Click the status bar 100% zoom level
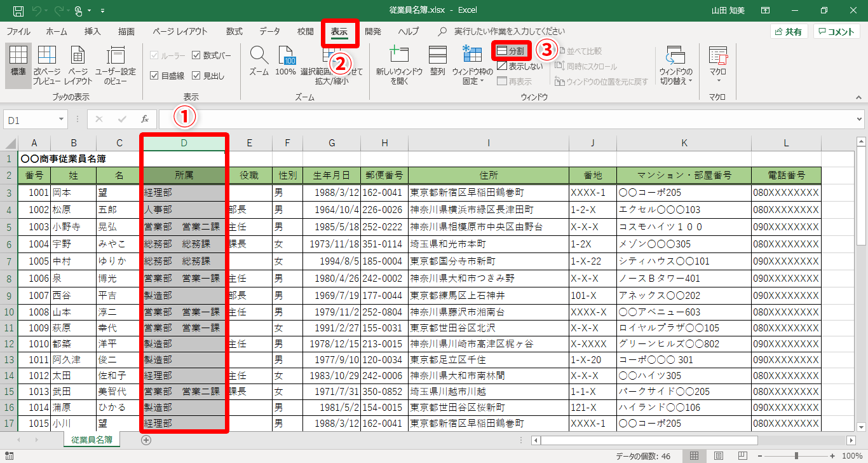The width and height of the screenshot is (868, 463). tap(851, 456)
